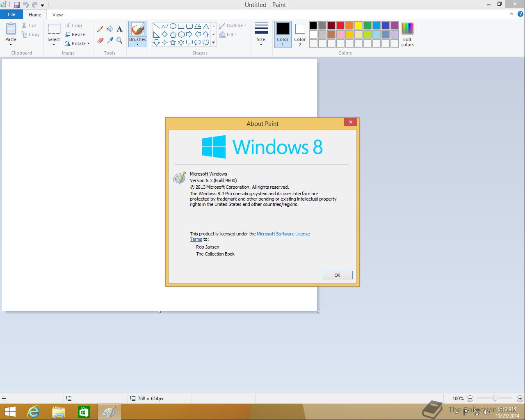Open Customize Quick Access Toolbar arrow
The height and width of the screenshot is (420, 525).
(43, 5)
